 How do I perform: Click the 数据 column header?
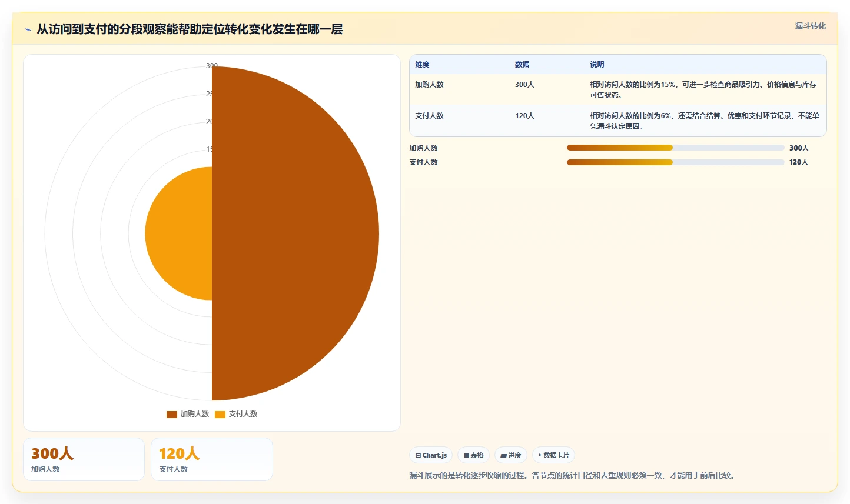point(522,65)
